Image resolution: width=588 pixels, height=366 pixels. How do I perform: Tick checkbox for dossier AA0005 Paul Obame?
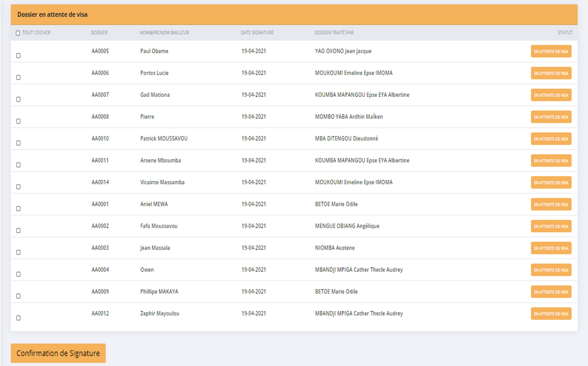(18, 56)
